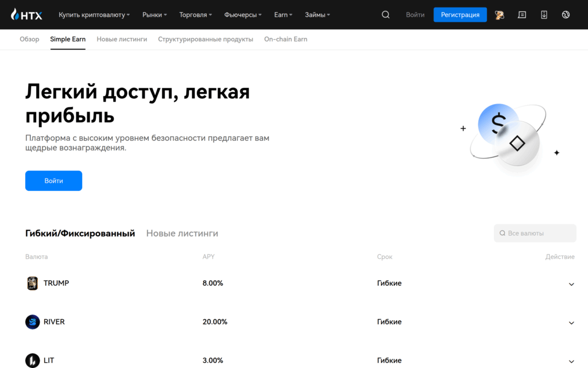Click the Валюта column header
The width and height of the screenshot is (588, 368).
coord(36,257)
